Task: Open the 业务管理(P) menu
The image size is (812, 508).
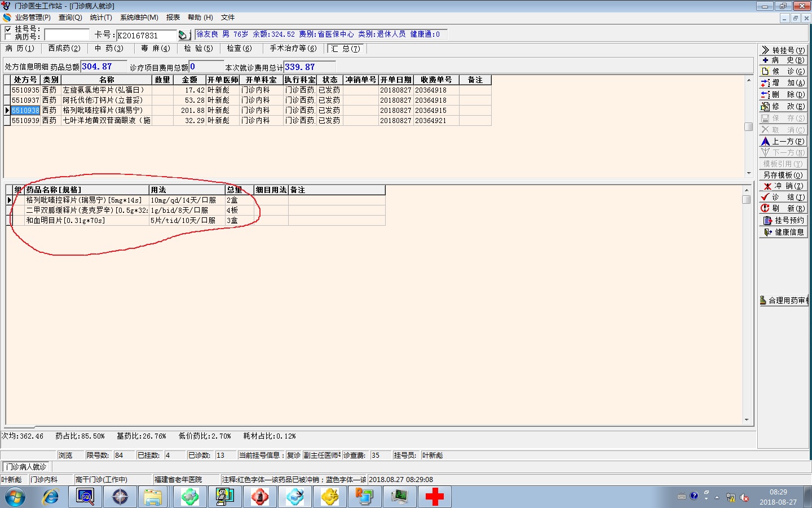Action: pyautogui.click(x=33, y=17)
